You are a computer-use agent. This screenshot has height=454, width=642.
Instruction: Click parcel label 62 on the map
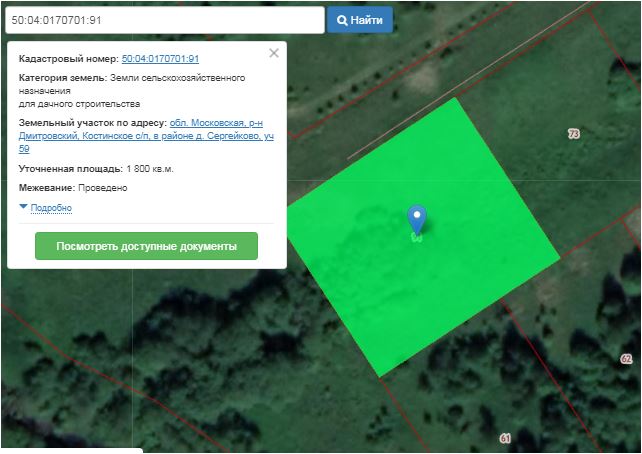click(626, 358)
